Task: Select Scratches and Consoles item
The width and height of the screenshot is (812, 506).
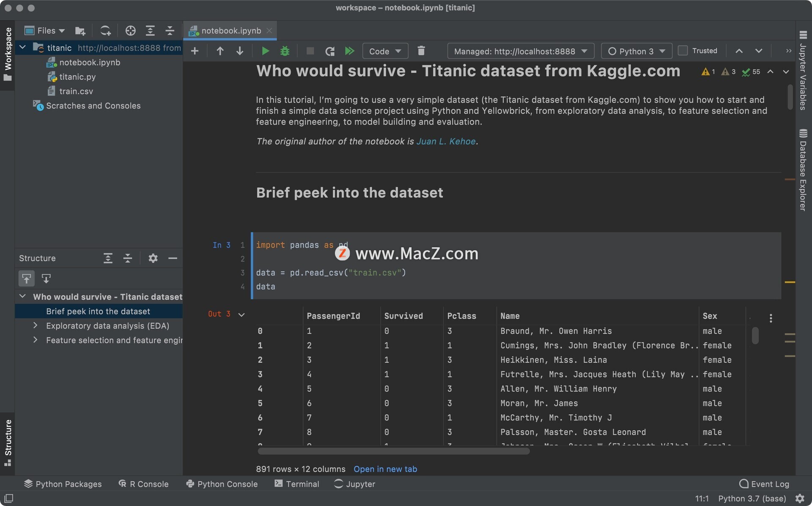Action: click(93, 105)
